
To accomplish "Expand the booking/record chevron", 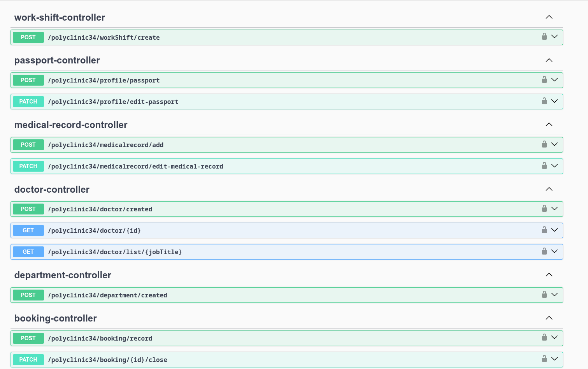I will pos(555,337).
